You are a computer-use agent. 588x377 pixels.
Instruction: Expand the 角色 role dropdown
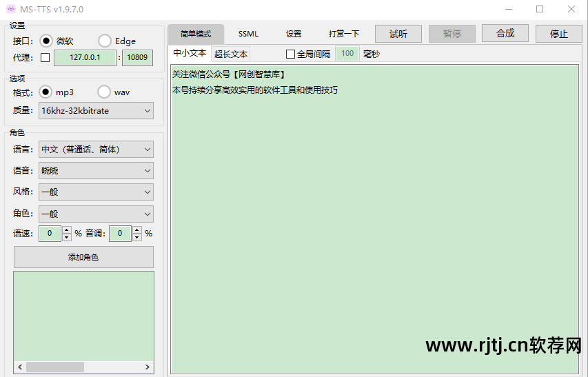click(96, 214)
